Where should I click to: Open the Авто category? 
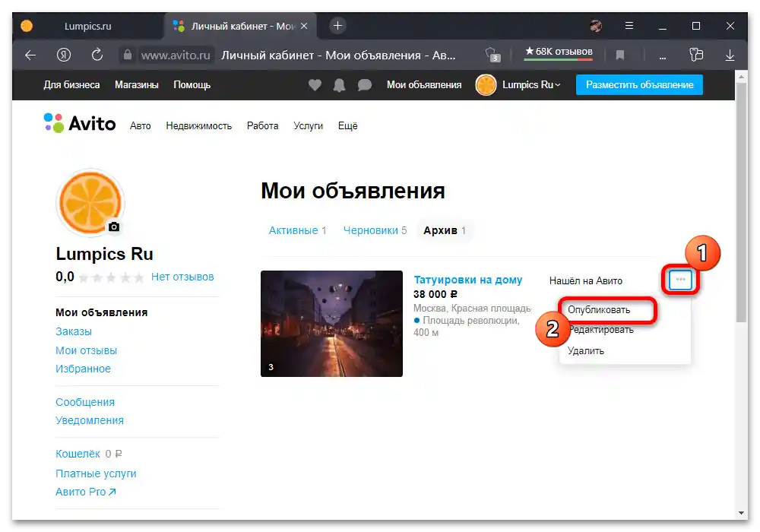click(x=140, y=126)
